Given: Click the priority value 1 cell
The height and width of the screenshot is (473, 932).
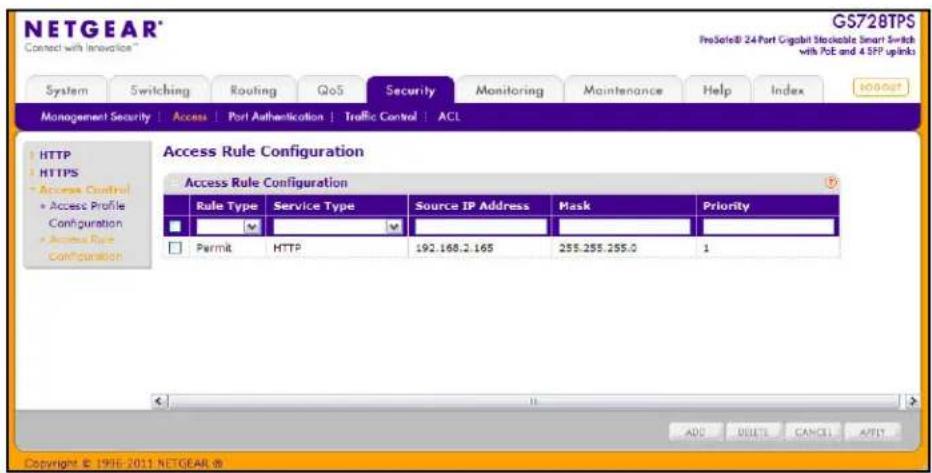Looking at the screenshot, I should (706, 248).
